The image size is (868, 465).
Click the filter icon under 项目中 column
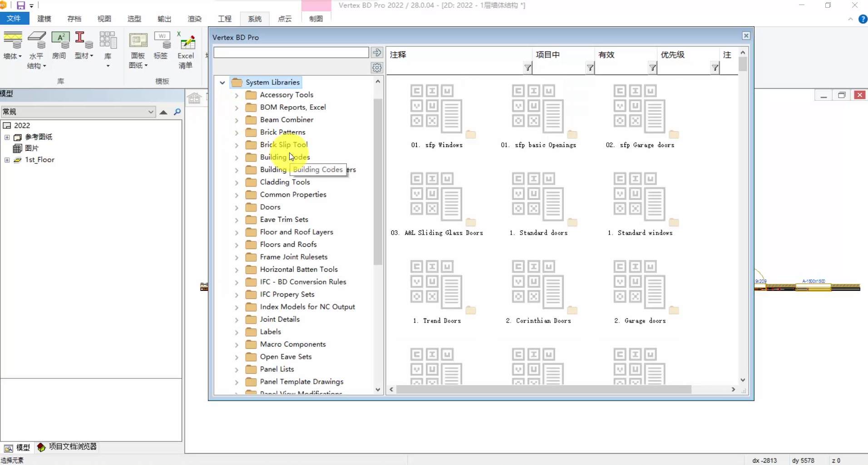click(x=590, y=68)
